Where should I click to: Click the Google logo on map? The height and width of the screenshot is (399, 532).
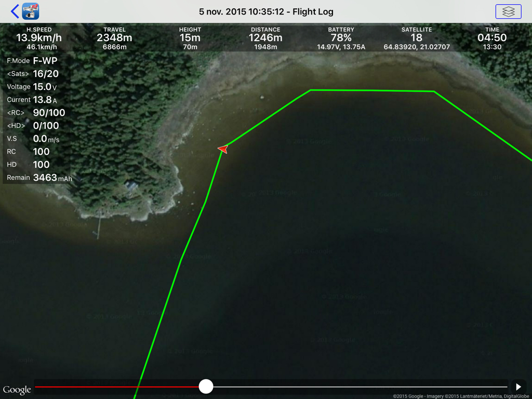tap(17, 390)
